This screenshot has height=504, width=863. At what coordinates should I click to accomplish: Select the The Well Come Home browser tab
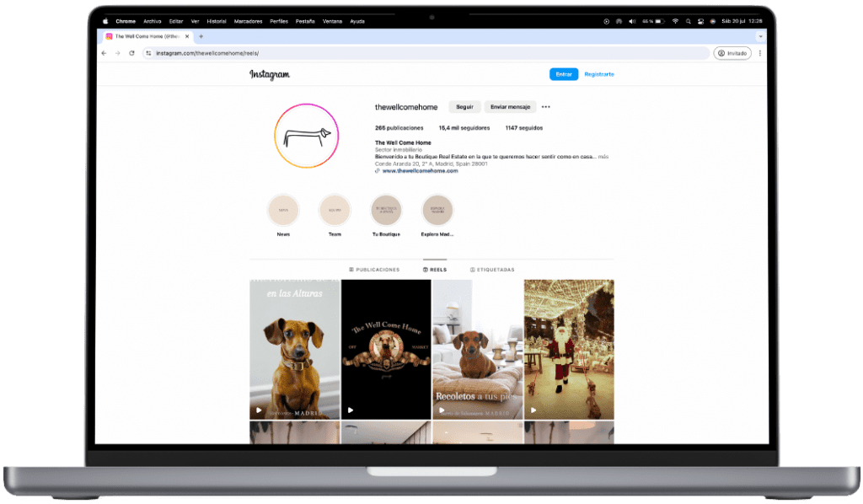147,36
